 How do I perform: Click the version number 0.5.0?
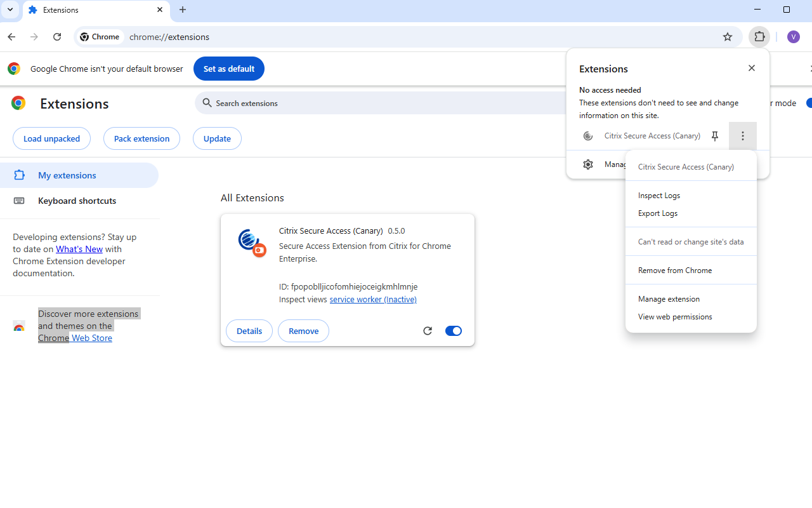[396, 231]
